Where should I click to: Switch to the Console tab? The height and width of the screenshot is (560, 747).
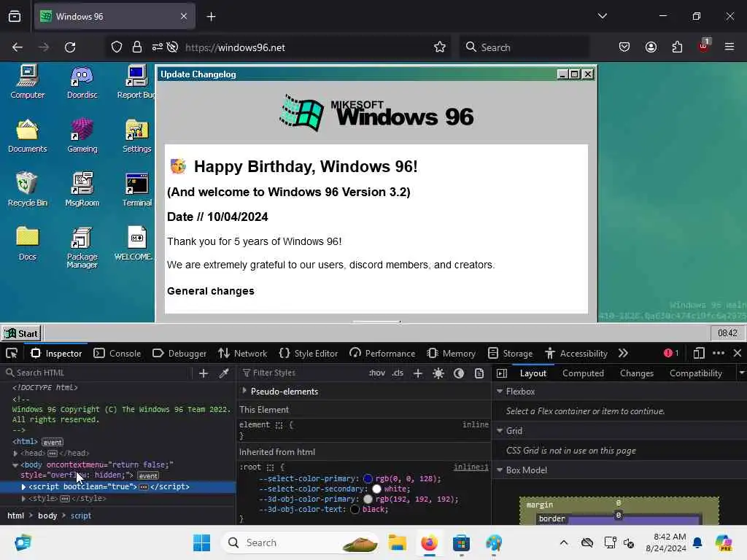117,354
